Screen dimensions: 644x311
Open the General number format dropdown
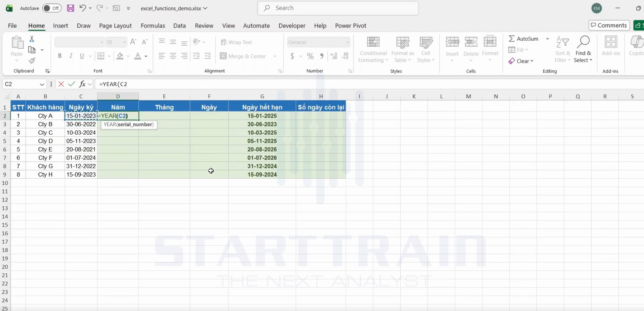pyautogui.click(x=347, y=42)
